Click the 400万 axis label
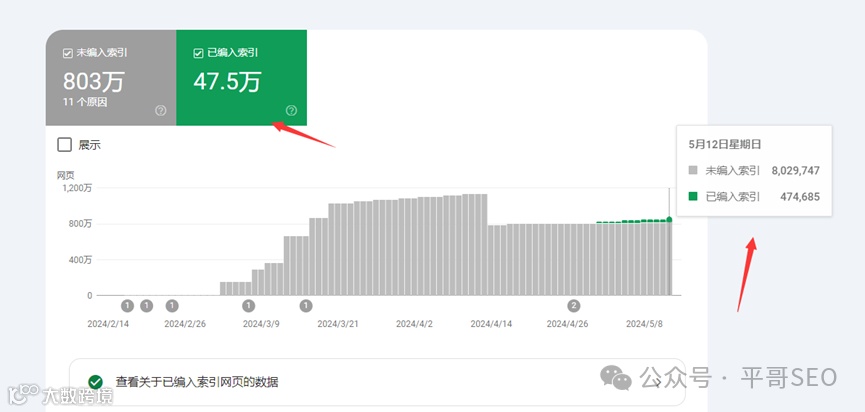 80,260
